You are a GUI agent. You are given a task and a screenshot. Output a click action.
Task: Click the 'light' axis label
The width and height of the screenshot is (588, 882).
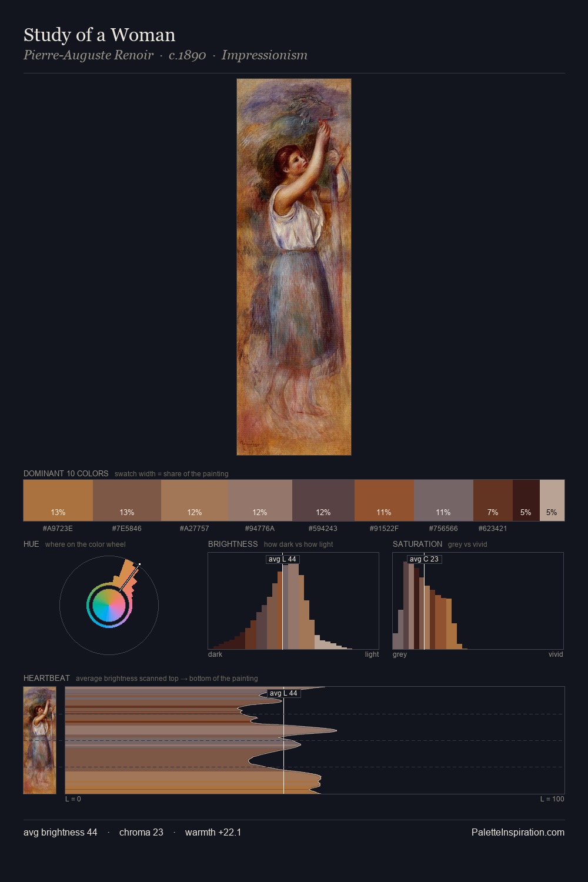(372, 654)
